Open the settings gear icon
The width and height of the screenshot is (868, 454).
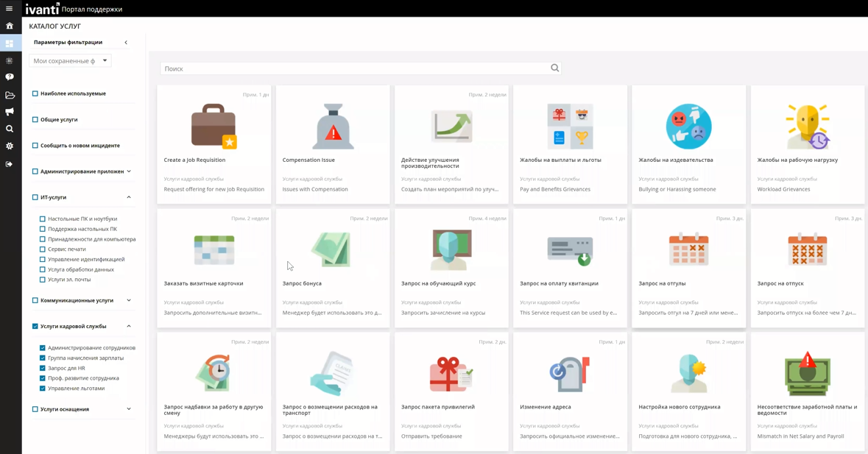pos(10,146)
